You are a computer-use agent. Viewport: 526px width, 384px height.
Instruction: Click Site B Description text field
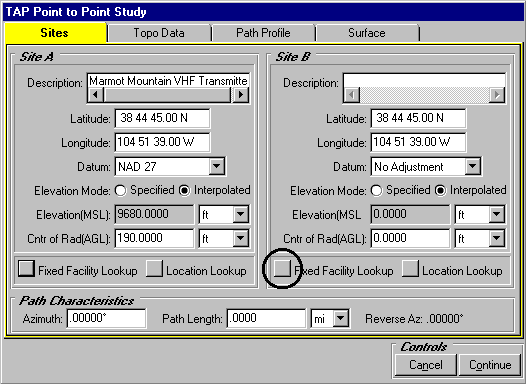[424, 80]
